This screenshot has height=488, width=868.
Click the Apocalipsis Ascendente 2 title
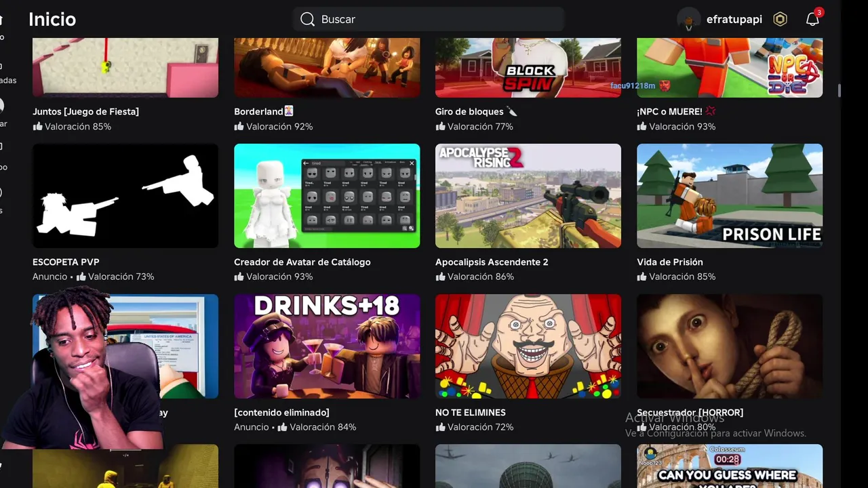click(x=492, y=262)
